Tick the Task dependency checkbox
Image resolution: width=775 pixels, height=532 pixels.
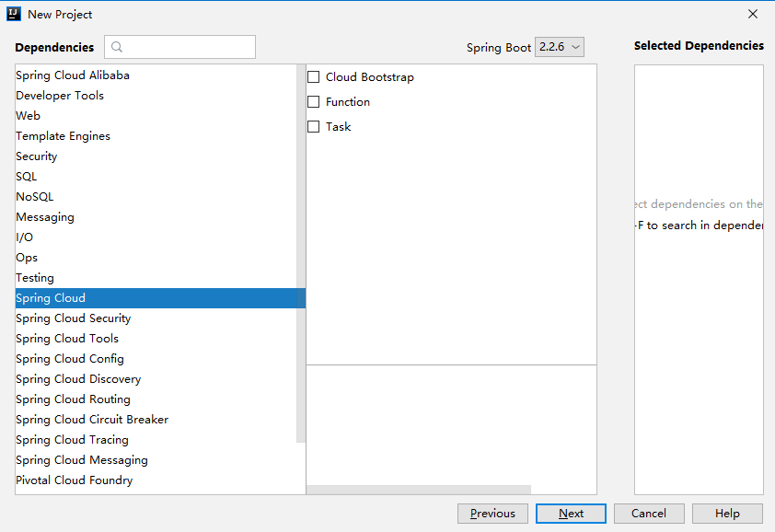[313, 126]
